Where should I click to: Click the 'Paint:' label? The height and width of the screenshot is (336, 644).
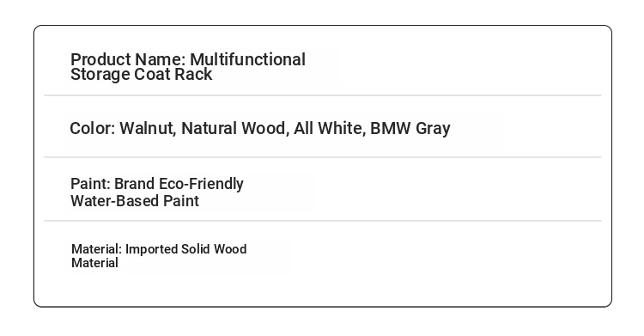tap(90, 184)
